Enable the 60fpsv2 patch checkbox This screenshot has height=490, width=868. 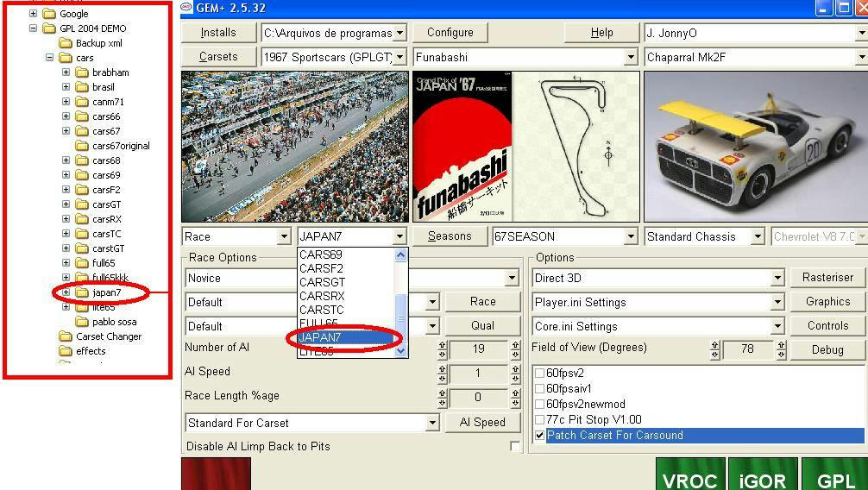(x=540, y=374)
